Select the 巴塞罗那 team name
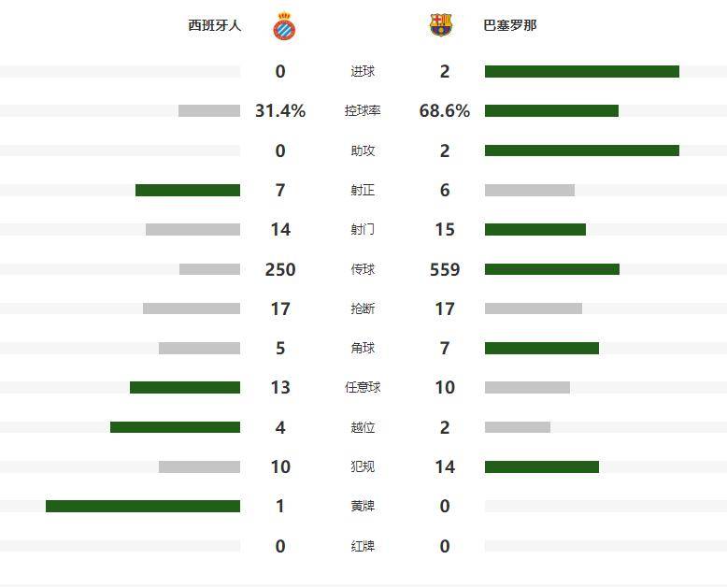The height and width of the screenshot is (588, 727). (x=510, y=26)
